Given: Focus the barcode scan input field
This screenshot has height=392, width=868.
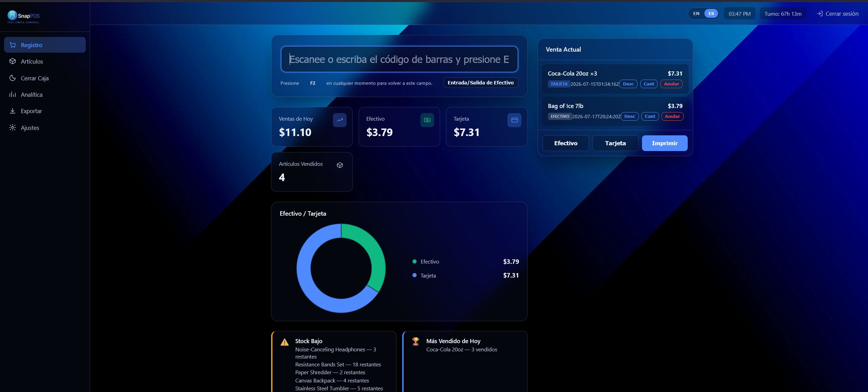Looking at the screenshot, I should click(x=399, y=59).
